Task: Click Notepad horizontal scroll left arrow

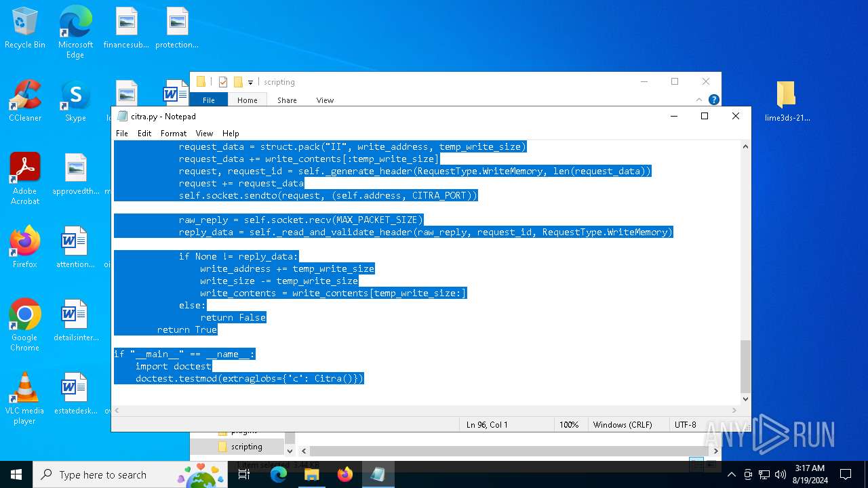Action: pyautogui.click(x=117, y=410)
